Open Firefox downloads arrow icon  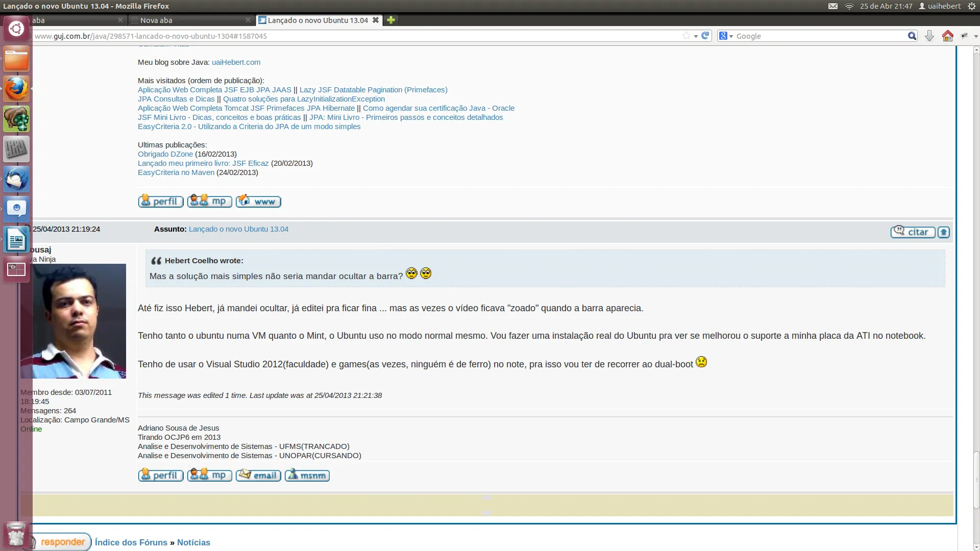click(929, 36)
